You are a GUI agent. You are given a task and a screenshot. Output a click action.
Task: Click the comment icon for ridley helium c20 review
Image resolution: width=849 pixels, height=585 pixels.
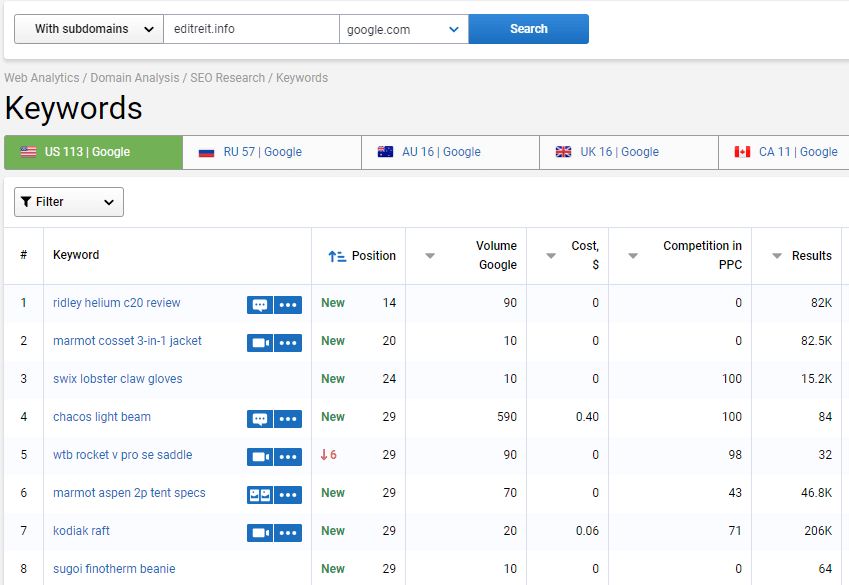(260, 305)
